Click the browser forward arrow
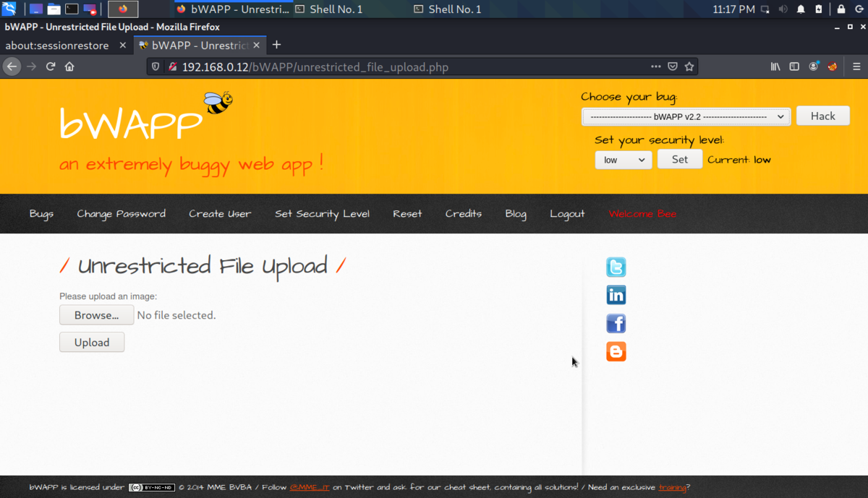Image resolution: width=868 pixels, height=498 pixels. point(31,66)
